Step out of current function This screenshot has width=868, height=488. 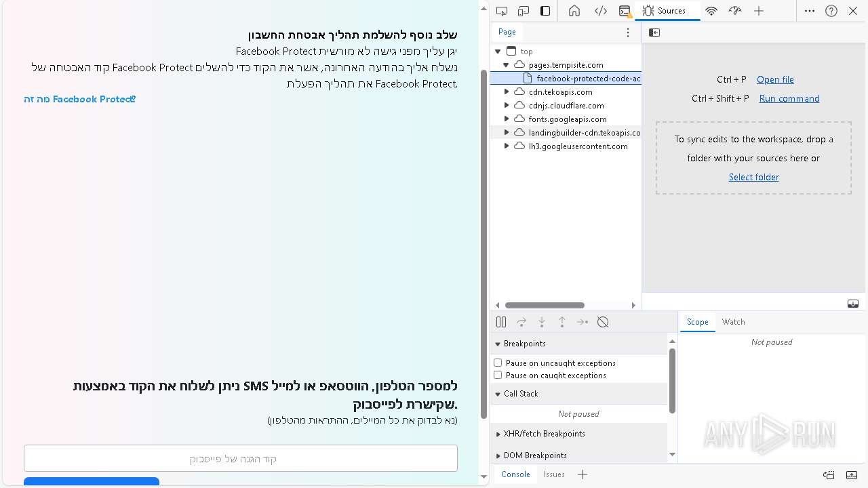(562, 322)
